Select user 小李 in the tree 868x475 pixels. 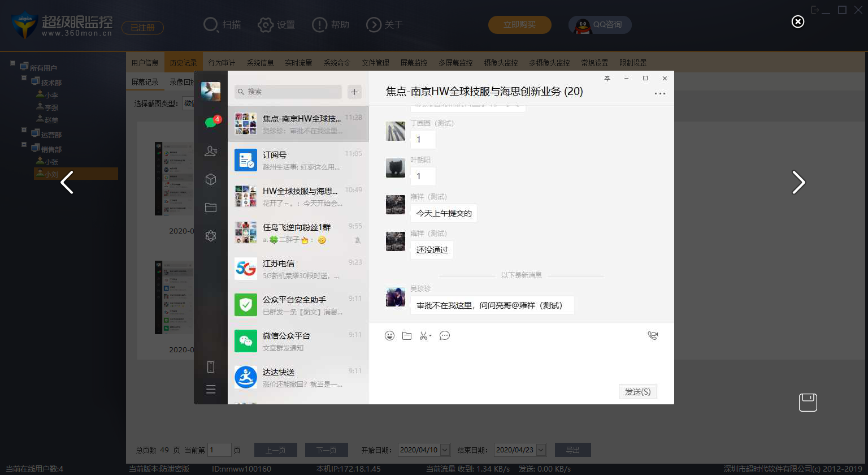[51, 95]
